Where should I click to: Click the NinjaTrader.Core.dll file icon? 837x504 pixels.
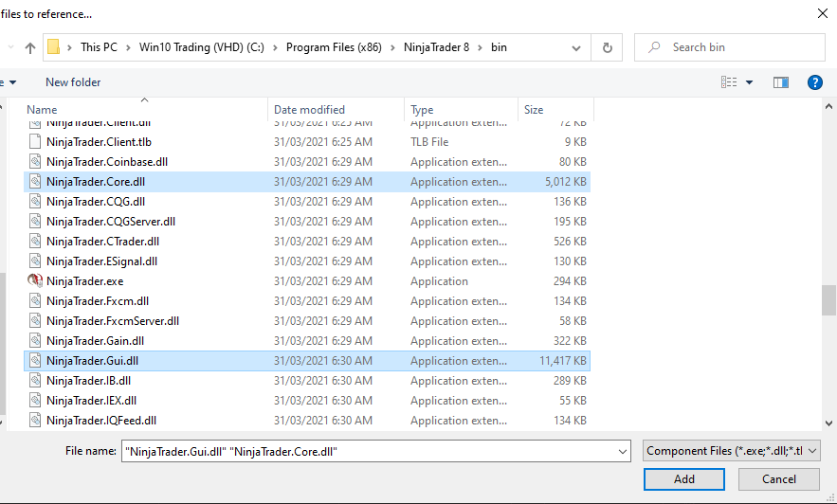35,181
